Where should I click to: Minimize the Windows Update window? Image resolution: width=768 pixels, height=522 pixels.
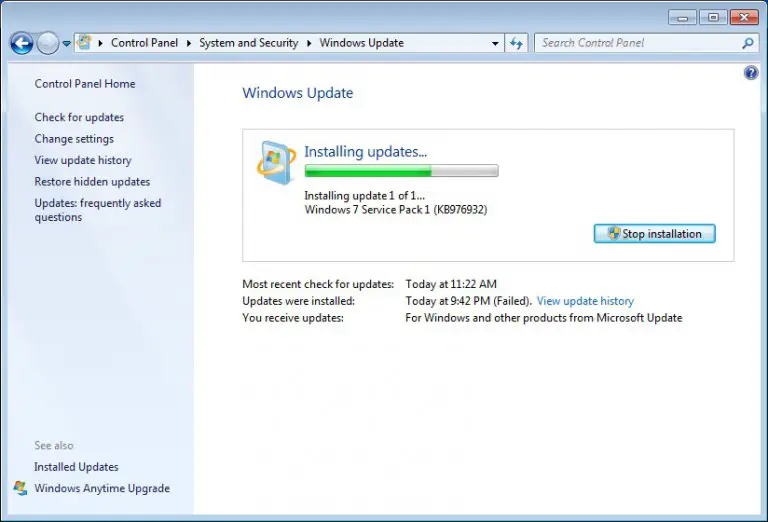(682, 18)
